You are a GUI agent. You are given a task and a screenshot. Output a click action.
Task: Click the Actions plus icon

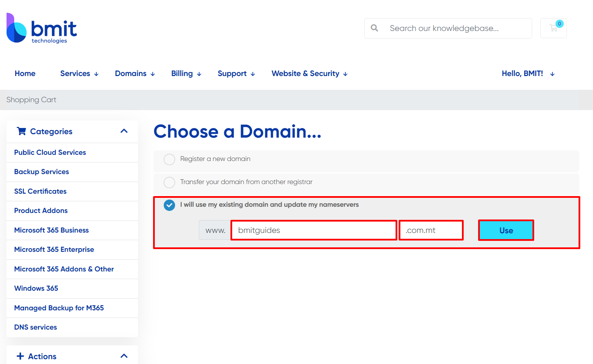click(20, 356)
